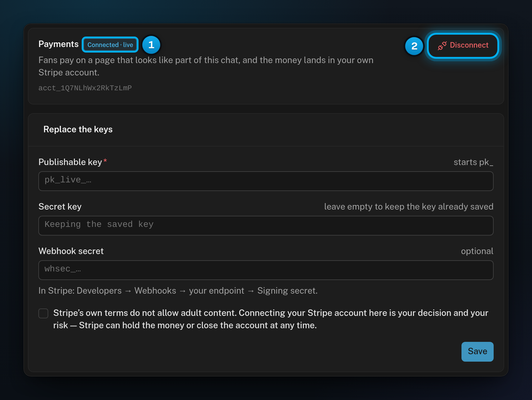532x400 pixels.
Task: Click the Stripe terms warning text
Action: pos(271,319)
